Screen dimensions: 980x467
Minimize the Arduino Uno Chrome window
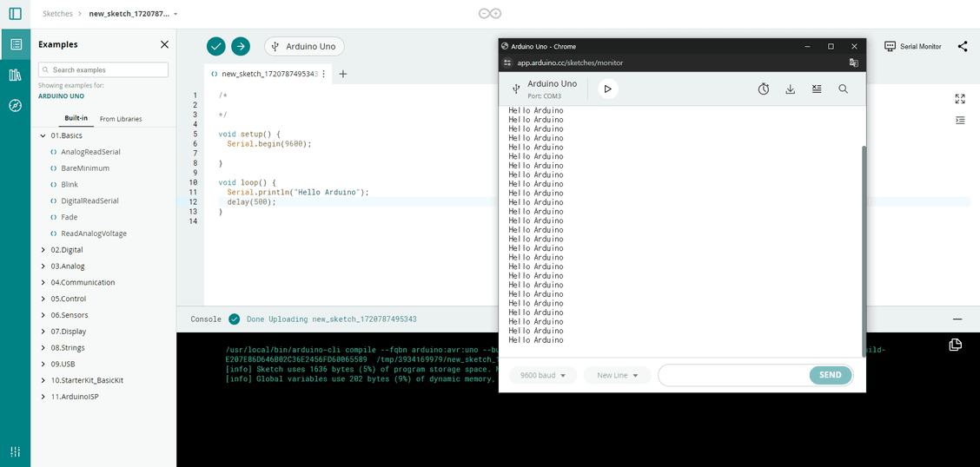coord(807,46)
